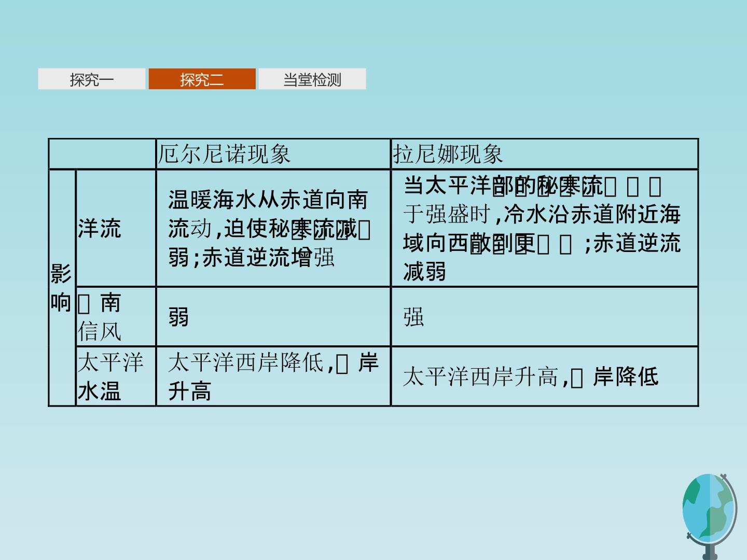The width and height of the screenshot is (747, 560).
Task: Click the 强 trade wind cell
Action: coord(545,317)
